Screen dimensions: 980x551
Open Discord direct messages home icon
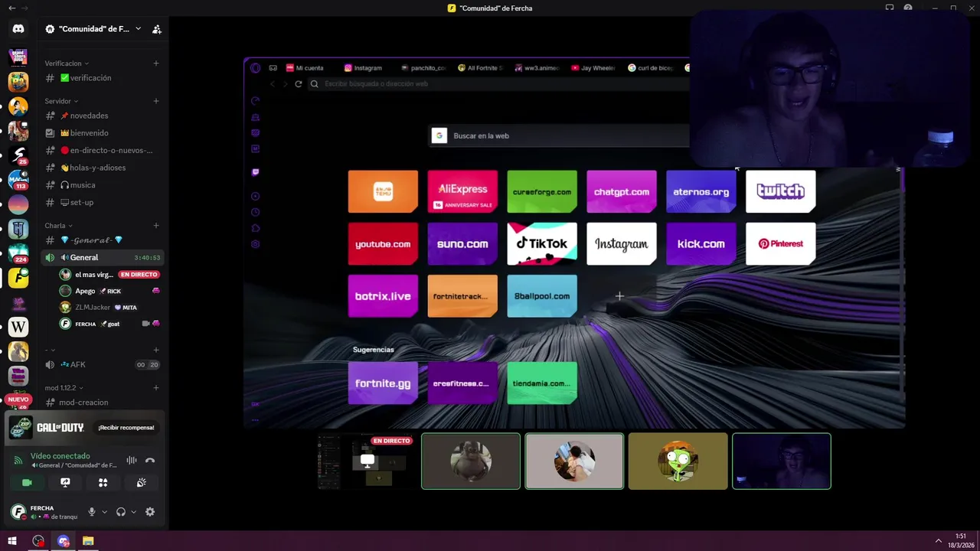click(x=18, y=29)
